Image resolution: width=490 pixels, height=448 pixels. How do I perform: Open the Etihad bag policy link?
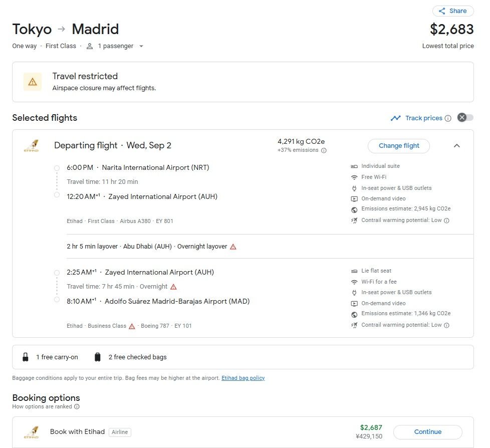243,378
